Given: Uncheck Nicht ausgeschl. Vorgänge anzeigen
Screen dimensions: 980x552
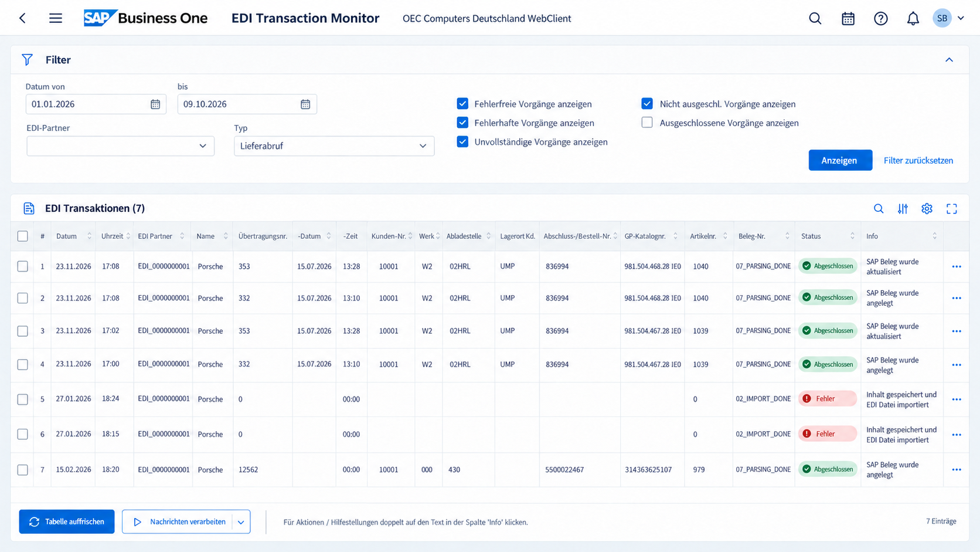Looking at the screenshot, I should [647, 104].
